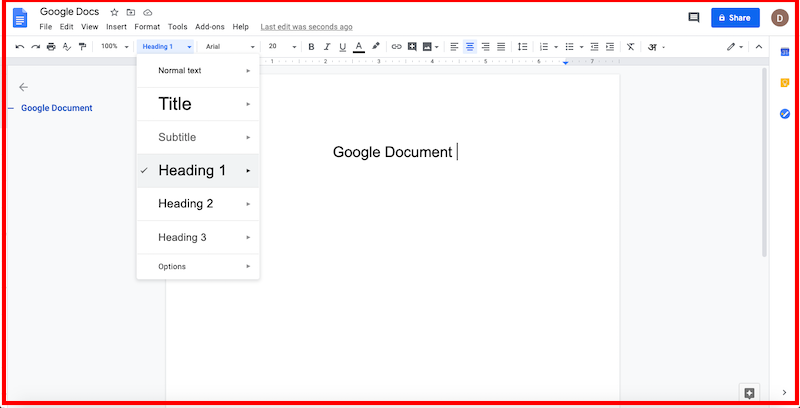Align text to the right
The height and width of the screenshot is (408, 800).
(486, 47)
